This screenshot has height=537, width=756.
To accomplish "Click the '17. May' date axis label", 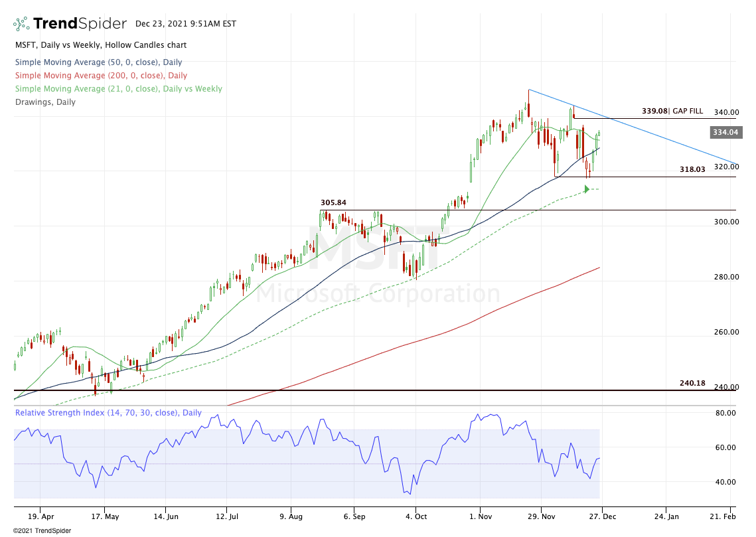I will pyautogui.click(x=105, y=516).
